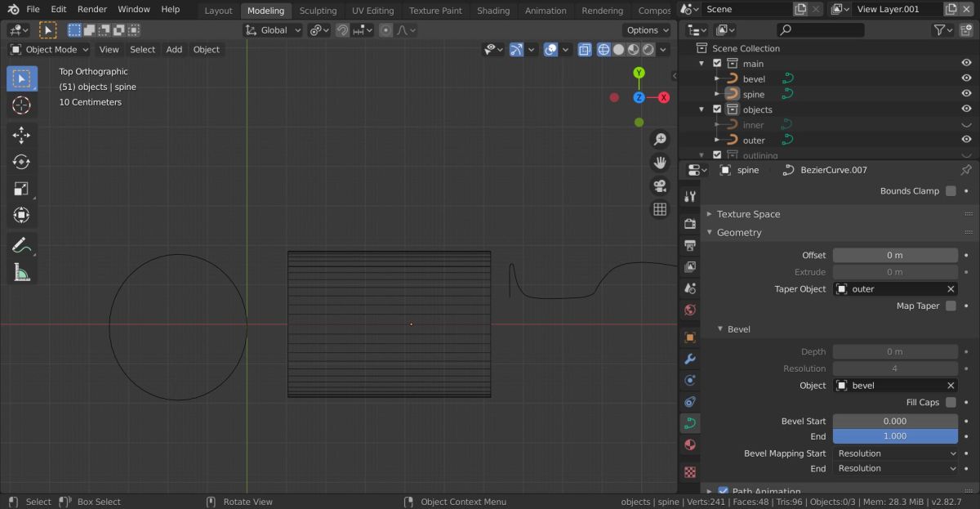The width and height of the screenshot is (980, 509).
Task: Select the Scale tool
Action: (21, 189)
